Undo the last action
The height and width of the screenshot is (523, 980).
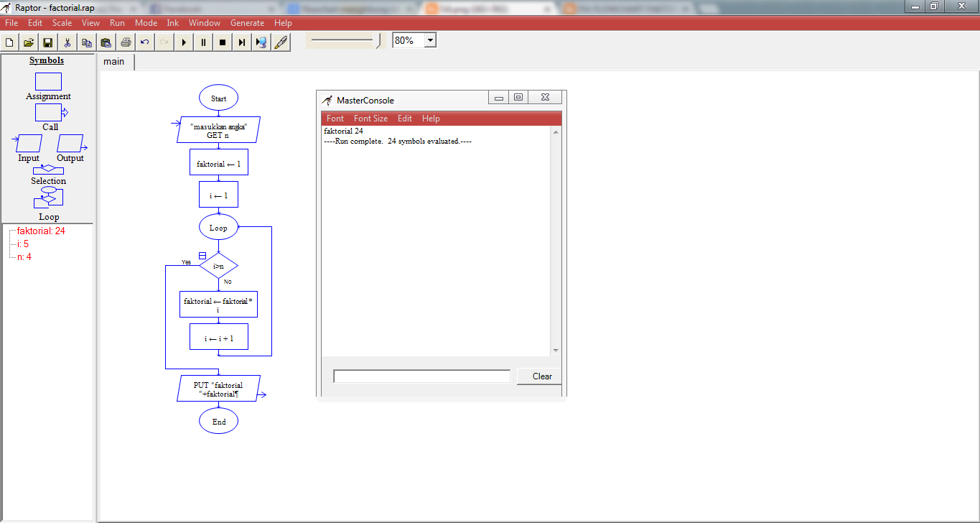pyautogui.click(x=145, y=42)
